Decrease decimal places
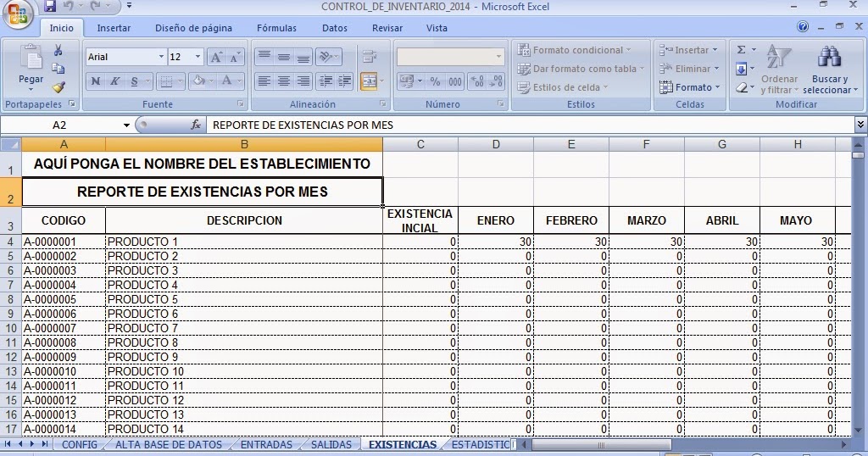868x456 pixels. click(x=496, y=81)
